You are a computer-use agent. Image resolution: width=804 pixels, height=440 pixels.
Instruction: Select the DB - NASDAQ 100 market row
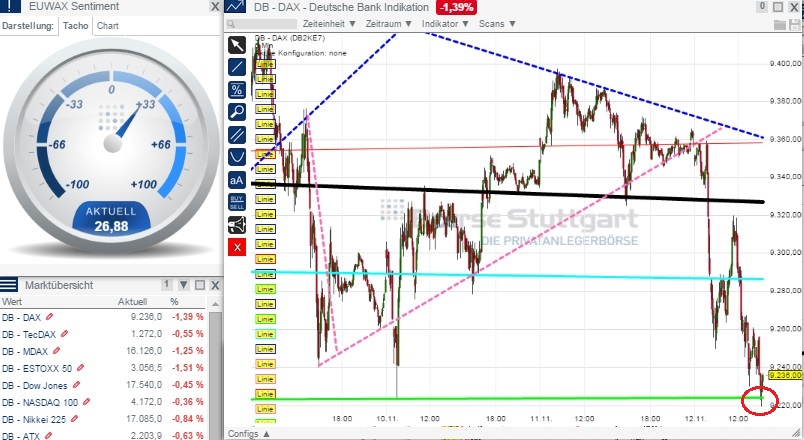pyautogui.click(x=103, y=402)
